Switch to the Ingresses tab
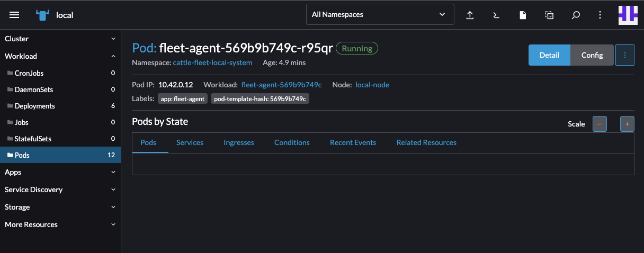Image resolution: width=644 pixels, height=253 pixels. coord(239,142)
